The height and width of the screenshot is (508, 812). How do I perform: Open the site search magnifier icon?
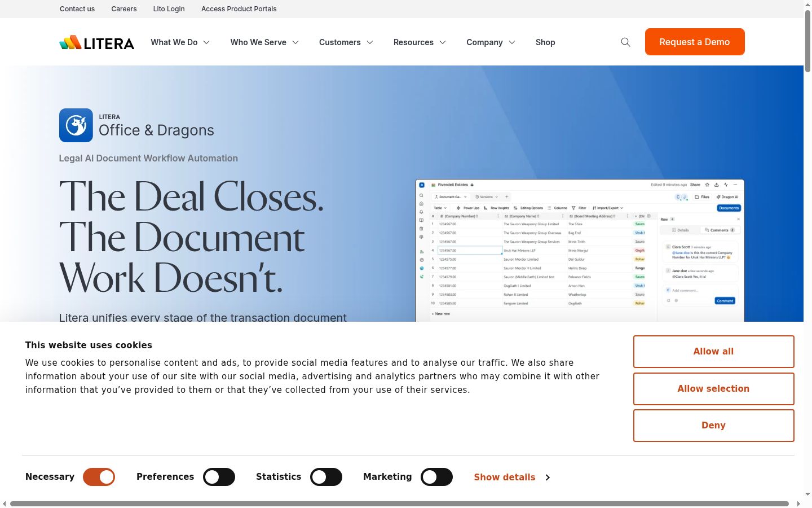point(625,42)
